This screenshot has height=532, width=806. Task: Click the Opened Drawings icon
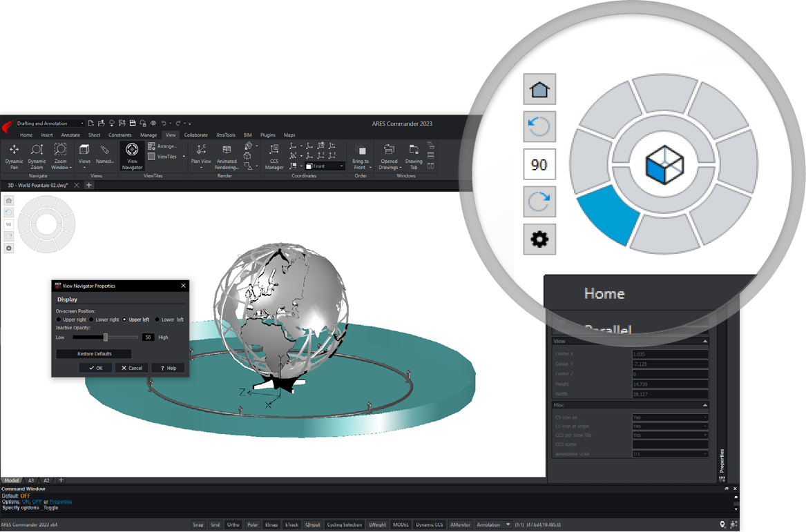389,150
